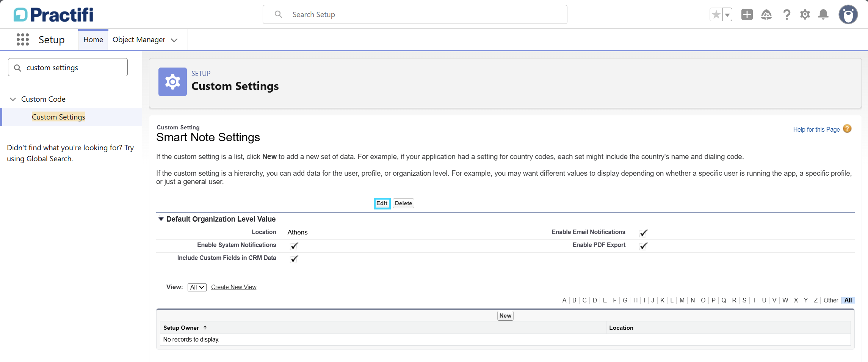Open the Trailhead guidance icon
The width and height of the screenshot is (868, 362).
766,14
